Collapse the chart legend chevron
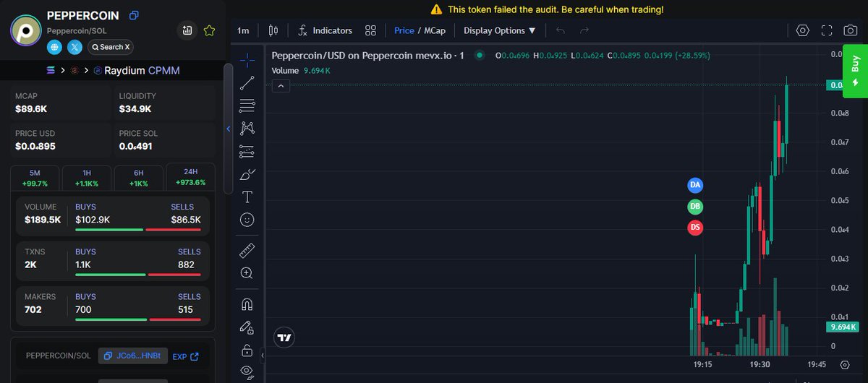The image size is (868, 383). click(x=281, y=86)
